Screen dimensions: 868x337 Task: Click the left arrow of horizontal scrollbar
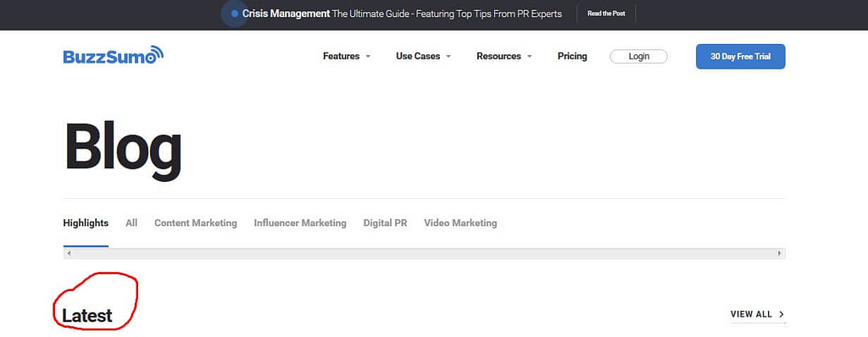point(69,253)
